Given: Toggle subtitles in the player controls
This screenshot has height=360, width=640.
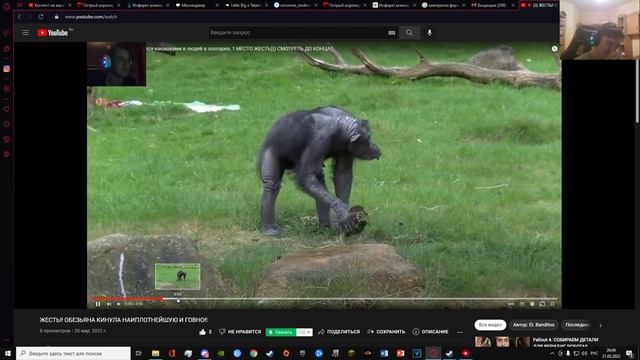Looking at the screenshot, I should pyautogui.click(x=522, y=304).
